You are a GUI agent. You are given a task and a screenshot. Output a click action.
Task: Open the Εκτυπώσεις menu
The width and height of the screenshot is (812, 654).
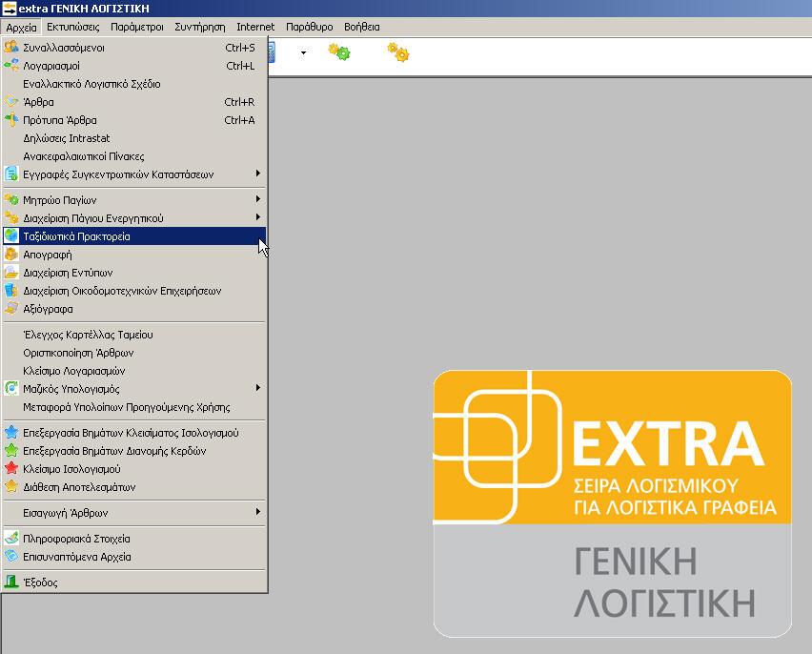(73, 27)
